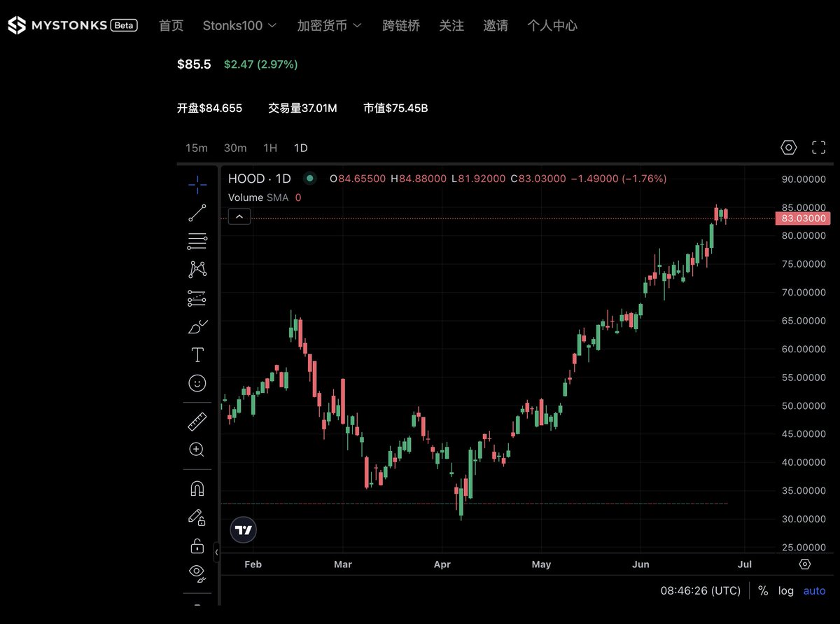Collapse the indicator legend chevron

[x=239, y=217]
